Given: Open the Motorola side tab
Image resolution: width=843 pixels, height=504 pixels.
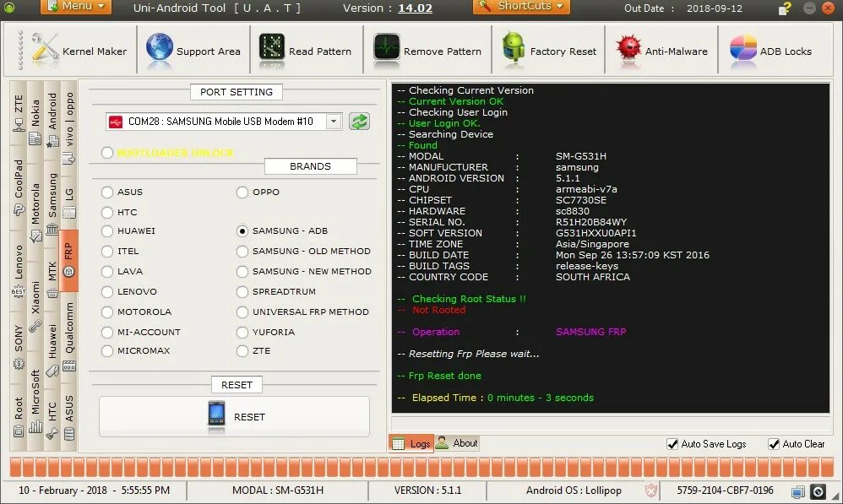Looking at the screenshot, I should pos(35,212).
